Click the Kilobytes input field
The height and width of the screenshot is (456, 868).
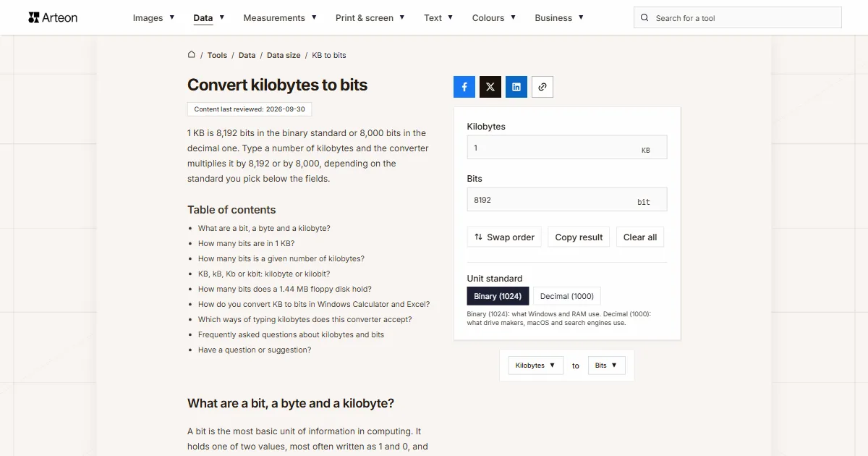[567, 148]
